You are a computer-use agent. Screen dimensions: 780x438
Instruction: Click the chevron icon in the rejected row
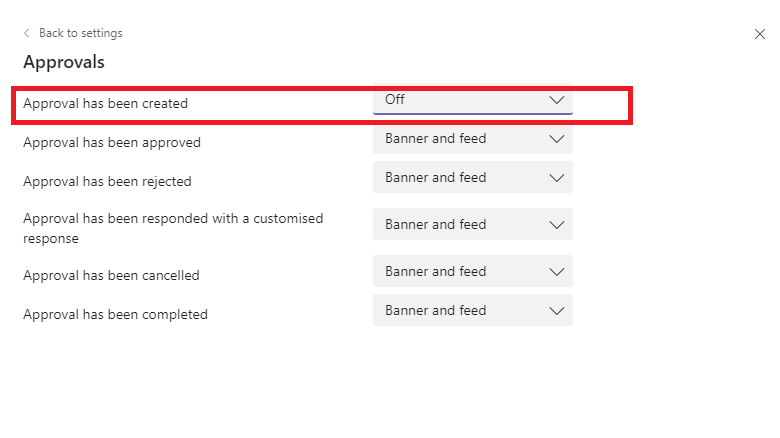557,178
